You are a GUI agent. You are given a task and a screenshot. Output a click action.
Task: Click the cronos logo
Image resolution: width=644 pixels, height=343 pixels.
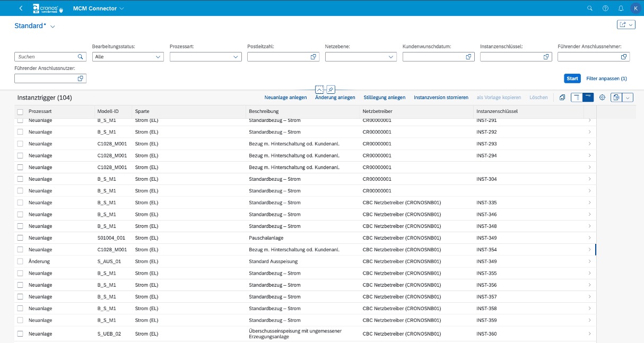[48, 8]
